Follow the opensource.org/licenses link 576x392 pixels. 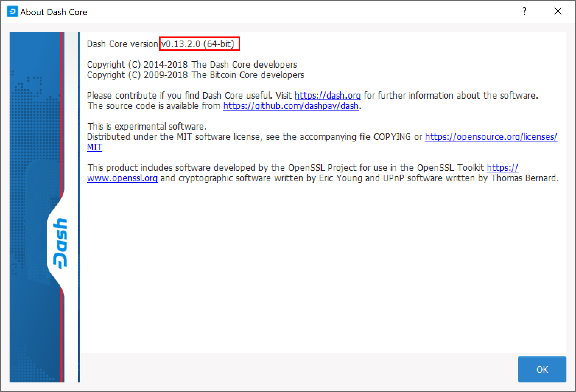[x=491, y=137]
